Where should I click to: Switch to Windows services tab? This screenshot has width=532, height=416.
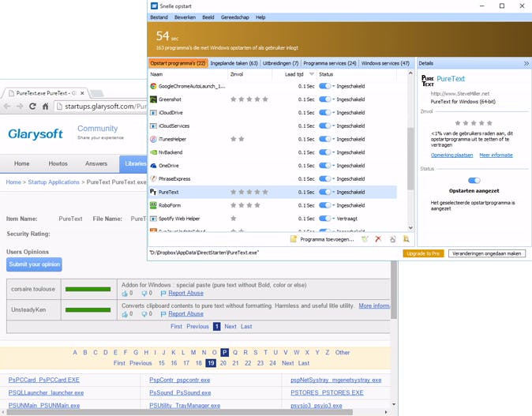pyautogui.click(x=385, y=63)
